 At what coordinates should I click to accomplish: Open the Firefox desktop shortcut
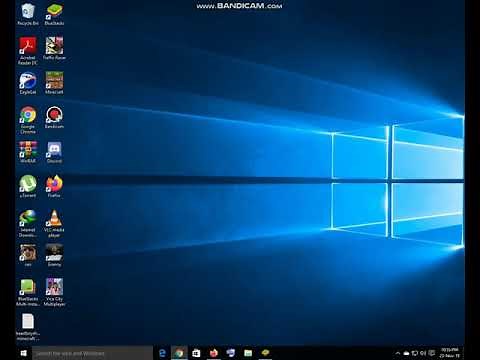54,187
